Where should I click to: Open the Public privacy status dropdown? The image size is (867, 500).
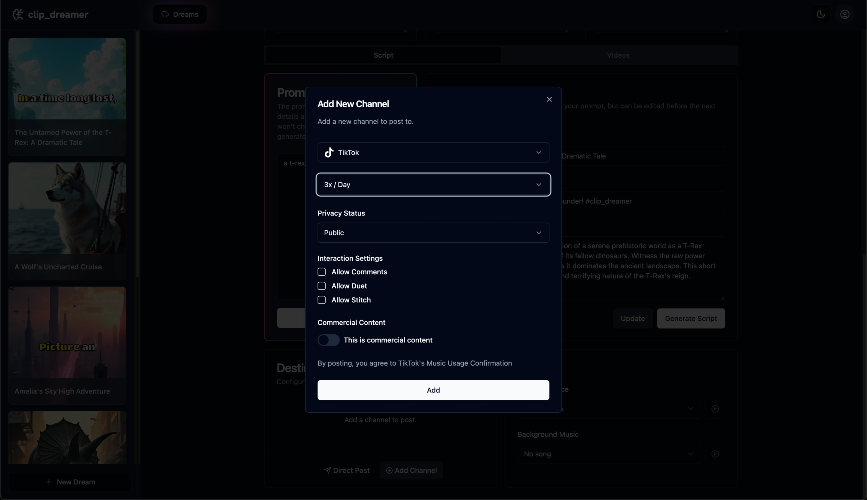433,233
